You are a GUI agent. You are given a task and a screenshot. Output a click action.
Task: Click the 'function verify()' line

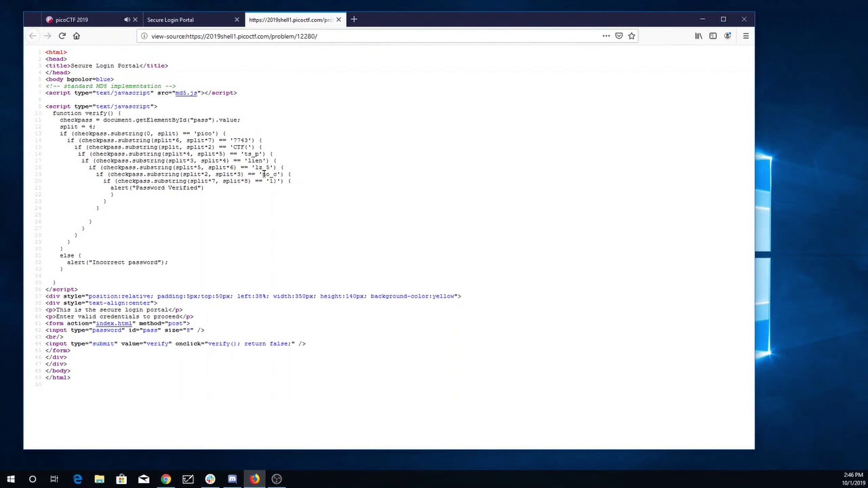pos(87,113)
